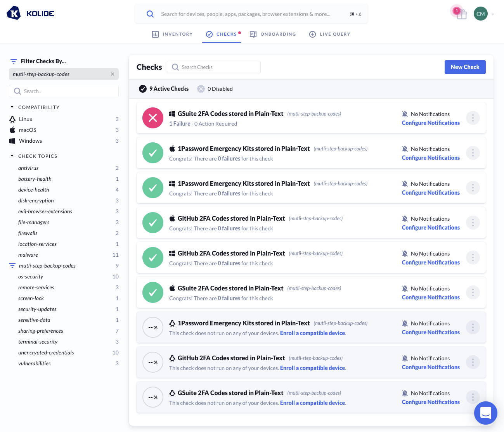Screen dimensions: 504x432
Task: Collapse the Check Topics section
Action: click(12, 156)
